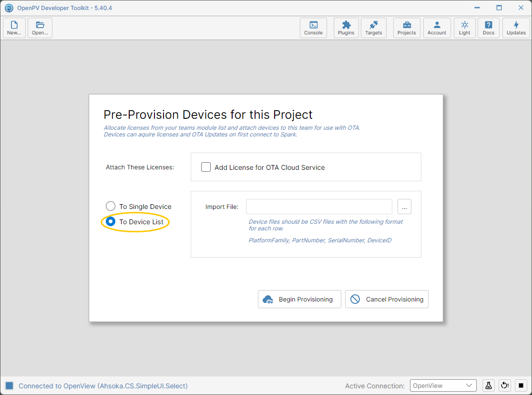The image size is (532, 395).
Task: Click the OpenPV app logo icon
Action: point(9,8)
